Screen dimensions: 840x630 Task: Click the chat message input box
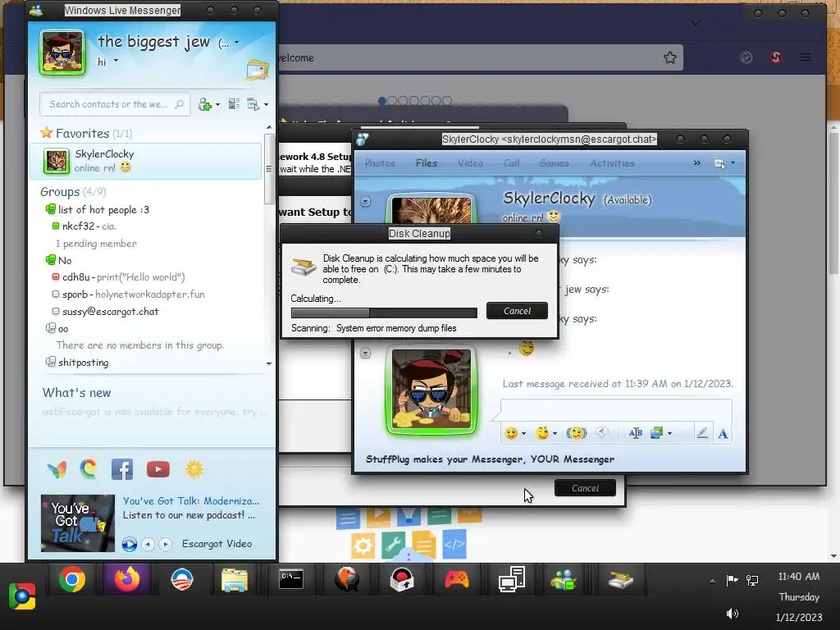coord(616,410)
